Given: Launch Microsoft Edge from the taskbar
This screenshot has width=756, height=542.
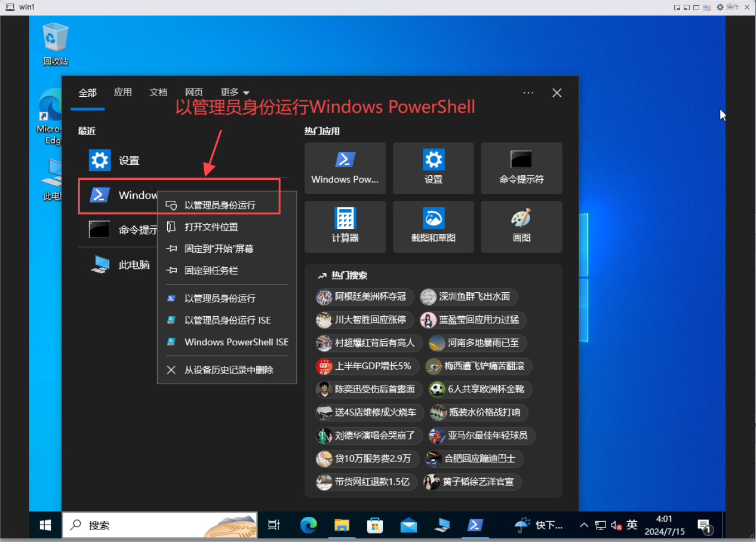Looking at the screenshot, I should [x=308, y=525].
